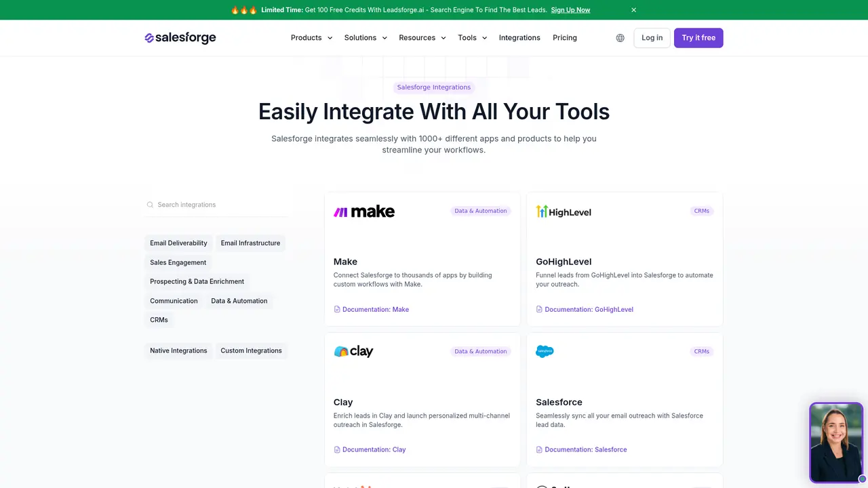Click the Try it free button

(x=698, y=38)
